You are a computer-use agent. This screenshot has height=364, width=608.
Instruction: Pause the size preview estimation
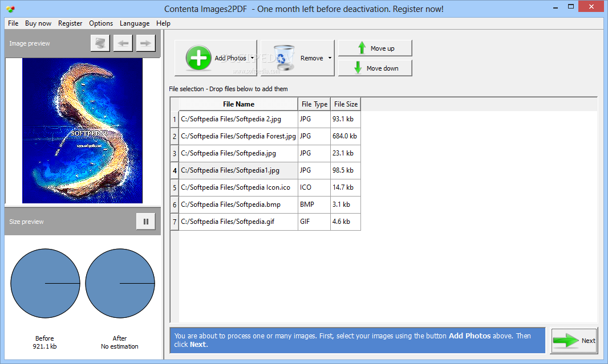(146, 222)
